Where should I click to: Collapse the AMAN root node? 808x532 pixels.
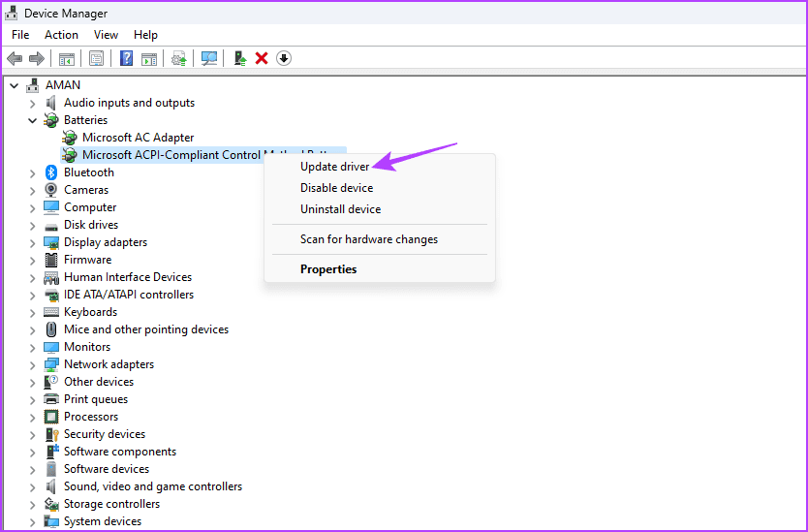[15, 85]
